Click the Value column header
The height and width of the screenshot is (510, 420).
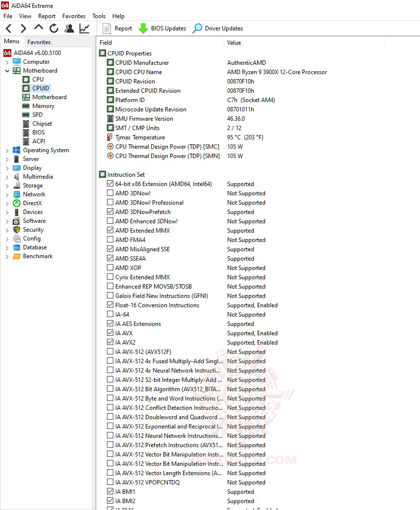(x=305, y=43)
